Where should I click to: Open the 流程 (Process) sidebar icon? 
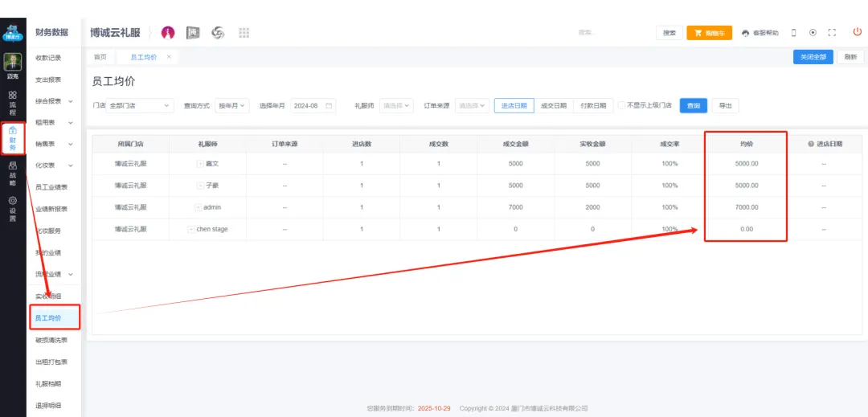point(12,103)
